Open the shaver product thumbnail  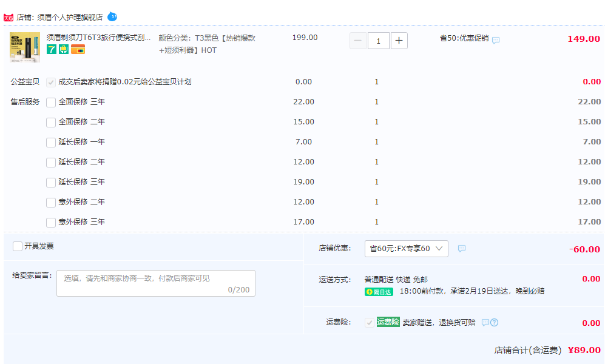25,47
